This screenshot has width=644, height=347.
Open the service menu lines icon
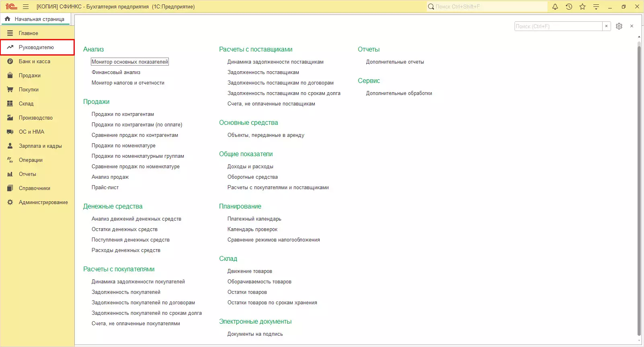pos(596,6)
